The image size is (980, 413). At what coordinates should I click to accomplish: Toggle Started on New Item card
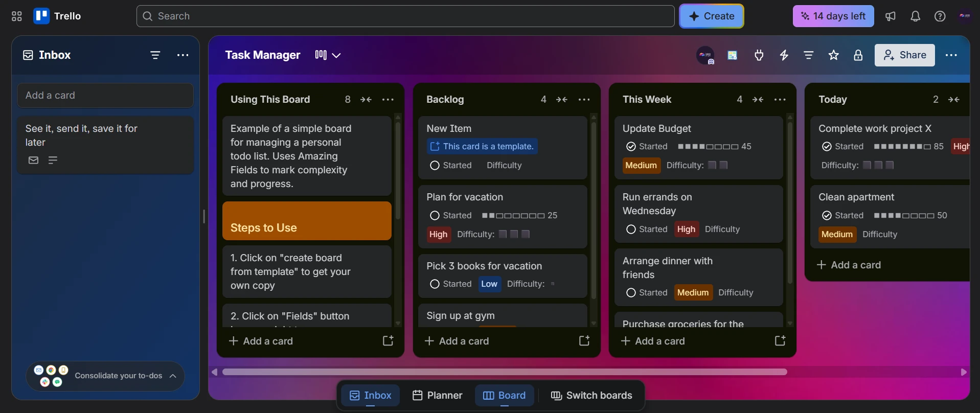coord(435,166)
